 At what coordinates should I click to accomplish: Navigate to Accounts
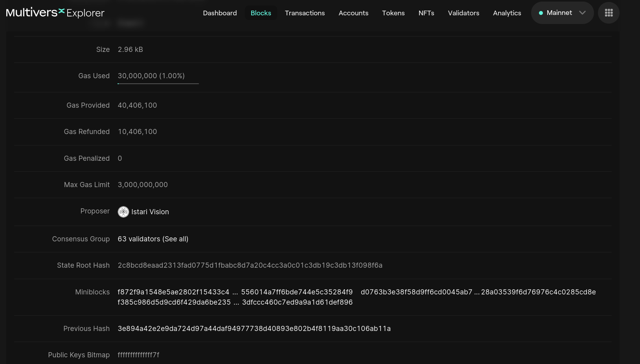353,13
